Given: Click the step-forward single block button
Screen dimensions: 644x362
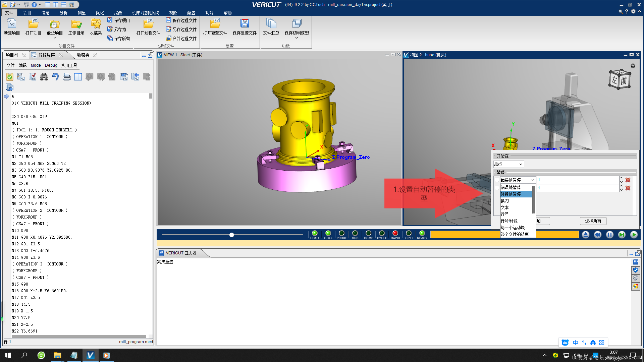Looking at the screenshot, I should tap(622, 235).
